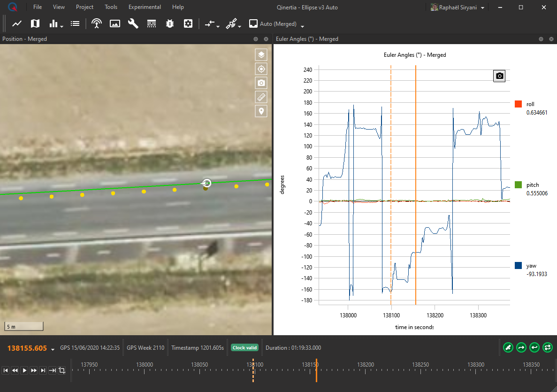Take a snapshot of Euler Angles chart
Image resolution: width=557 pixels, height=392 pixels.
click(499, 76)
